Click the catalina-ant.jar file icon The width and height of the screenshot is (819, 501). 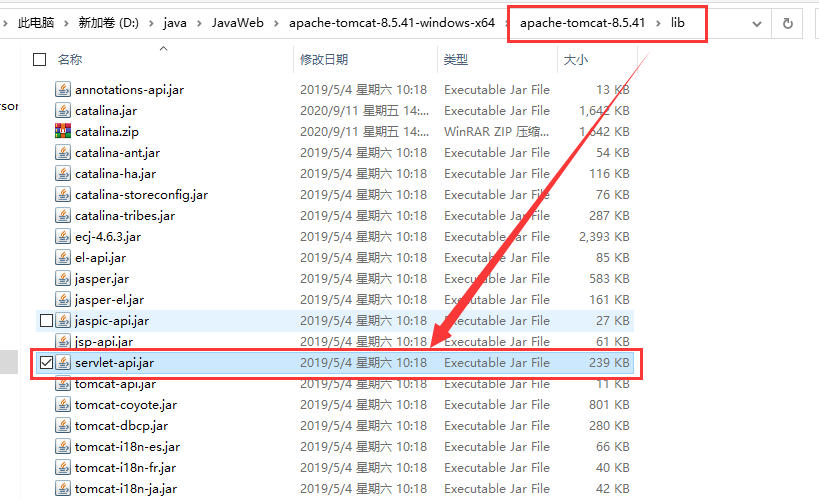pyautogui.click(x=63, y=153)
